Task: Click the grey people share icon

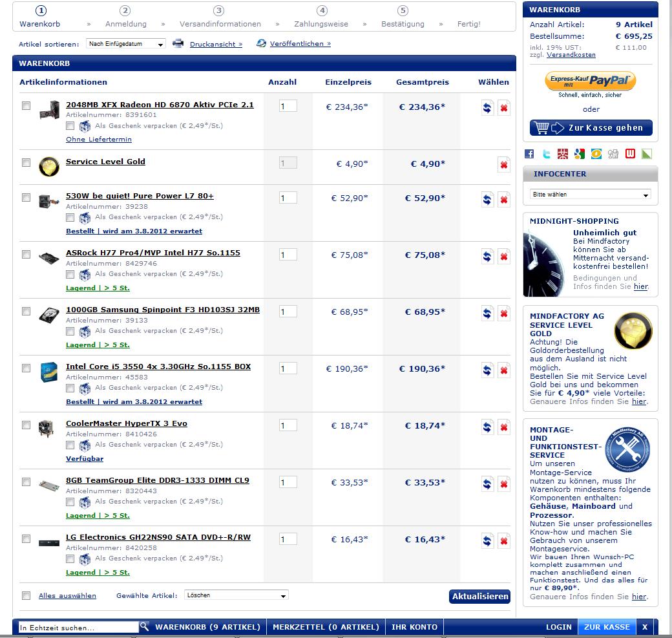Action: point(613,154)
